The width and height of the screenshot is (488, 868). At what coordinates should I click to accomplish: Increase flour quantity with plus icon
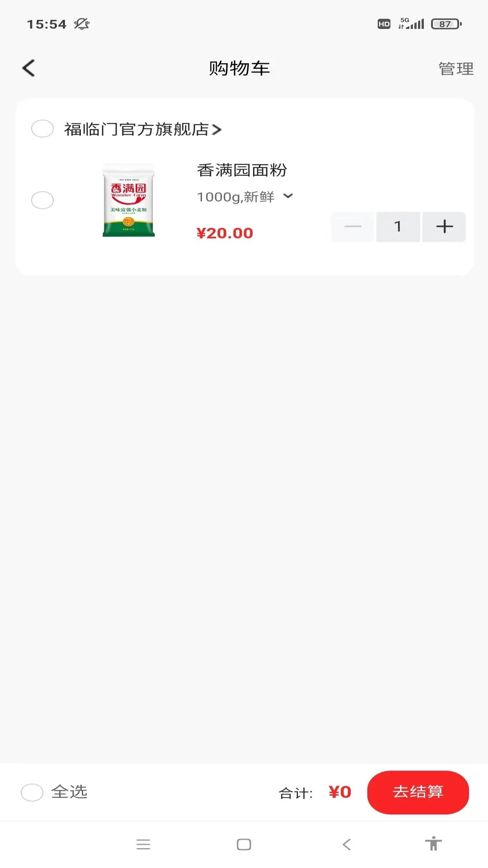coord(444,226)
